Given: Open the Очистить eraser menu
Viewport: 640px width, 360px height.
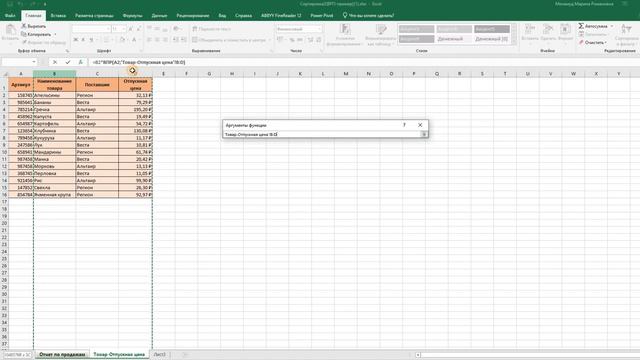Looking at the screenshot, I should click(592, 42).
